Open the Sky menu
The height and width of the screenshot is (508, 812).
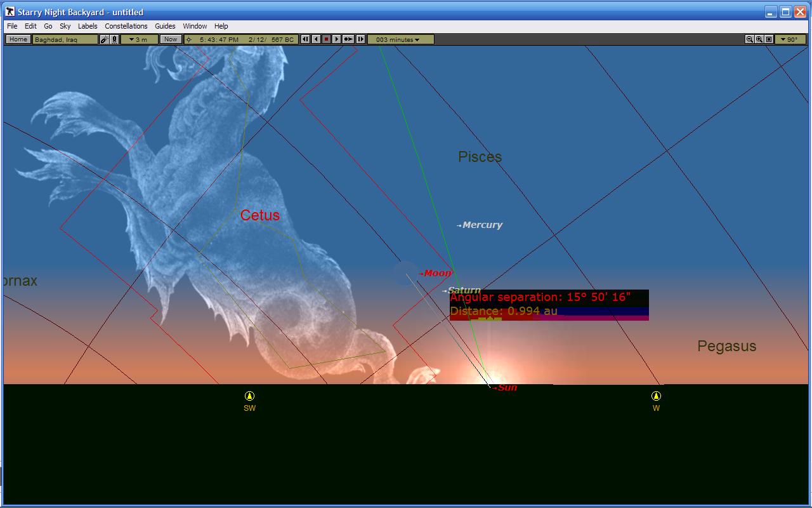pyautogui.click(x=65, y=26)
